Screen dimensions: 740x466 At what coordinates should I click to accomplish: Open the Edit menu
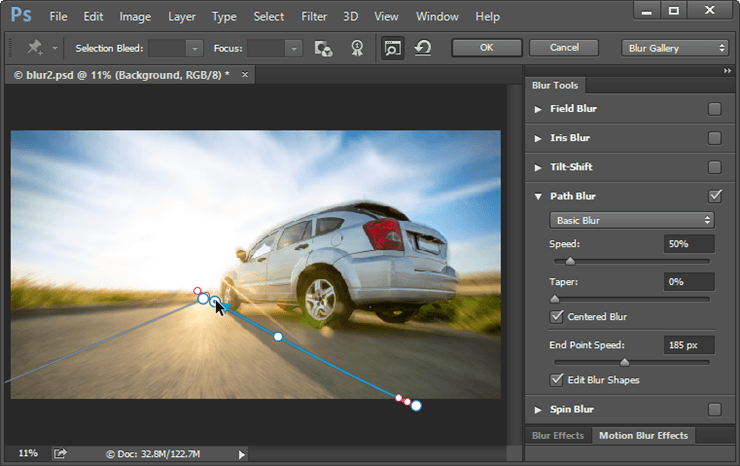93,17
